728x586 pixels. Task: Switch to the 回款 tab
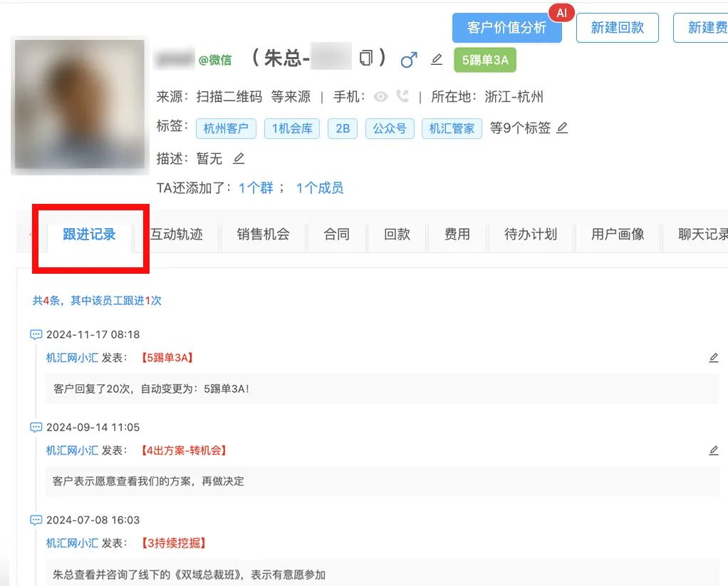pyautogui.click(x=397, y=235)
